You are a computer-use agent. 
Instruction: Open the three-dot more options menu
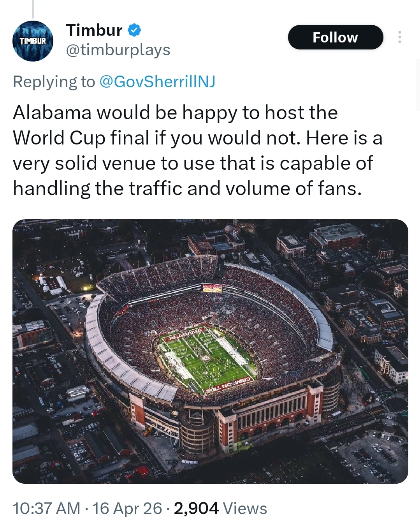point(399,37)
